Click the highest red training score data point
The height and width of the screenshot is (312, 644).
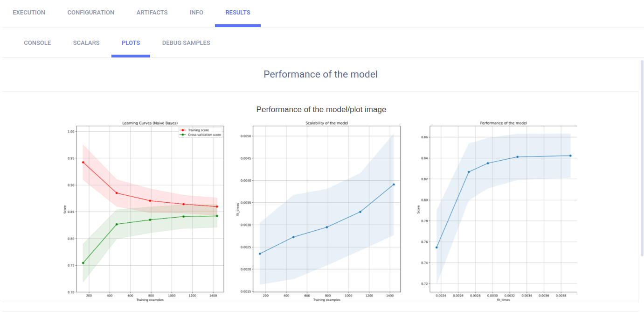pyautogui.click(x=83, y=162)
